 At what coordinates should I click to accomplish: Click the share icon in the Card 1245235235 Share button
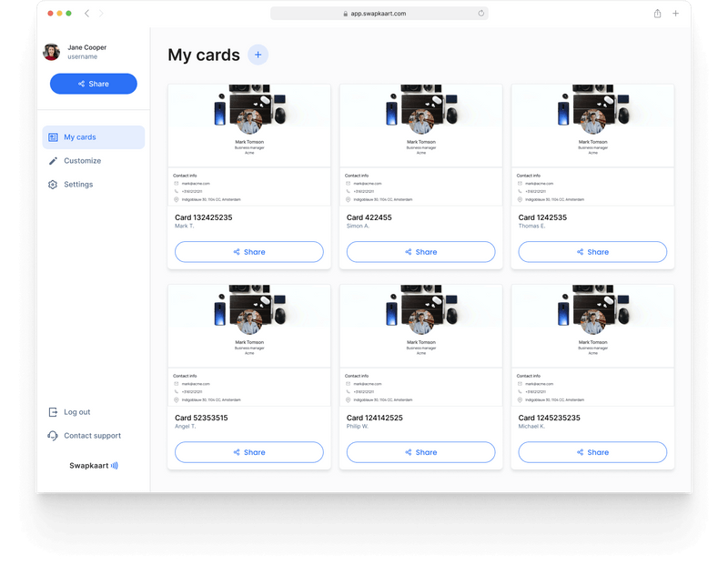click(x=581, y=452)
